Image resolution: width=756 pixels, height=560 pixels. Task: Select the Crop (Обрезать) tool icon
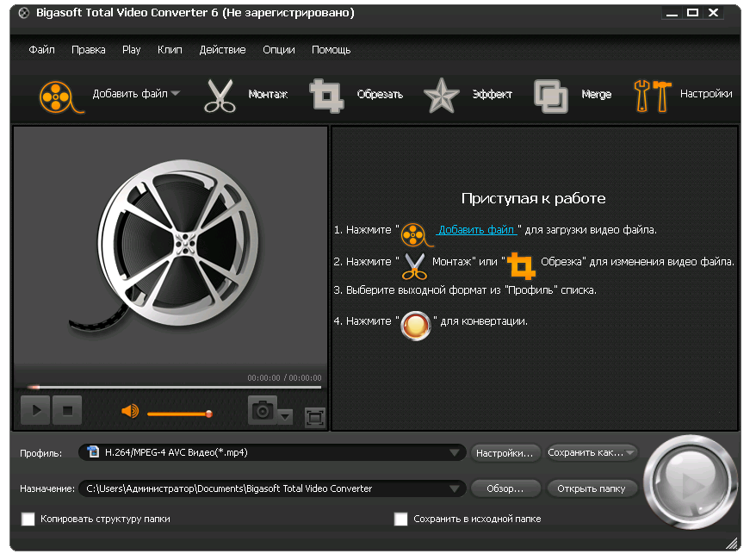pos(326,96)
